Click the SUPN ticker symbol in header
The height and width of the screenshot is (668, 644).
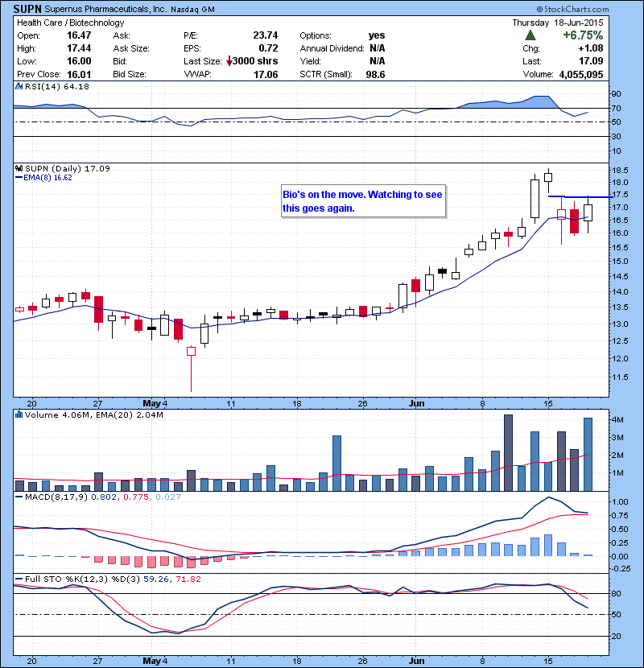(x=27, y=9)
